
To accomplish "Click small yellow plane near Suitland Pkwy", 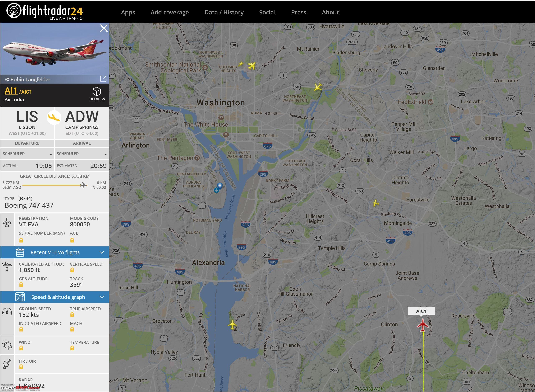I will [376, 203].
